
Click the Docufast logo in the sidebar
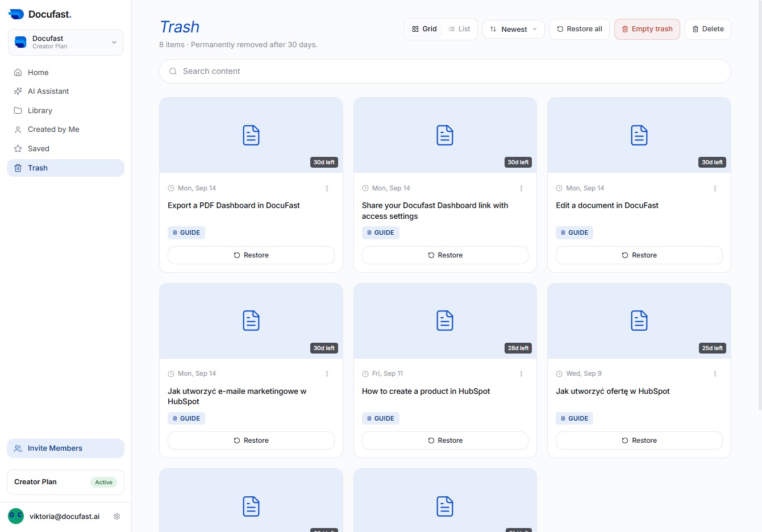(x=40, y=14)
